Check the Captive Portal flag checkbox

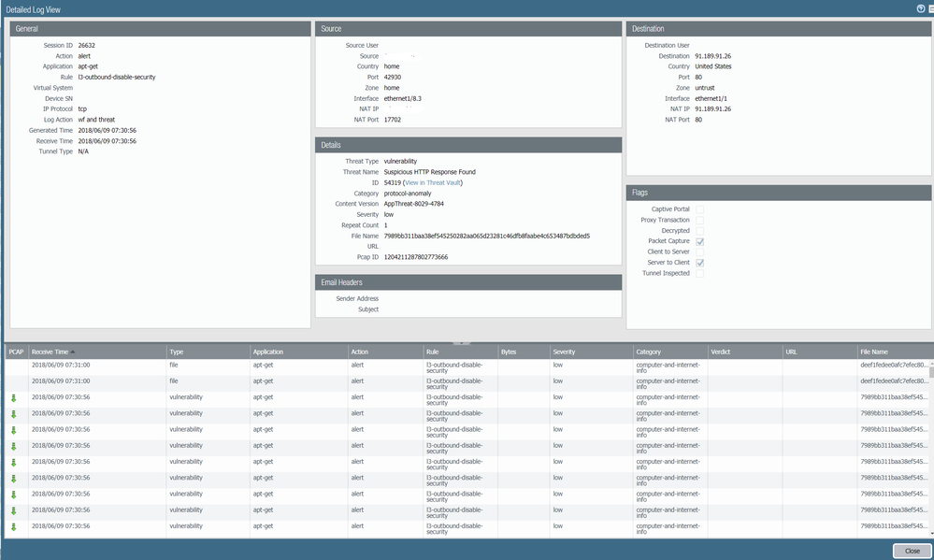point(699,209)
